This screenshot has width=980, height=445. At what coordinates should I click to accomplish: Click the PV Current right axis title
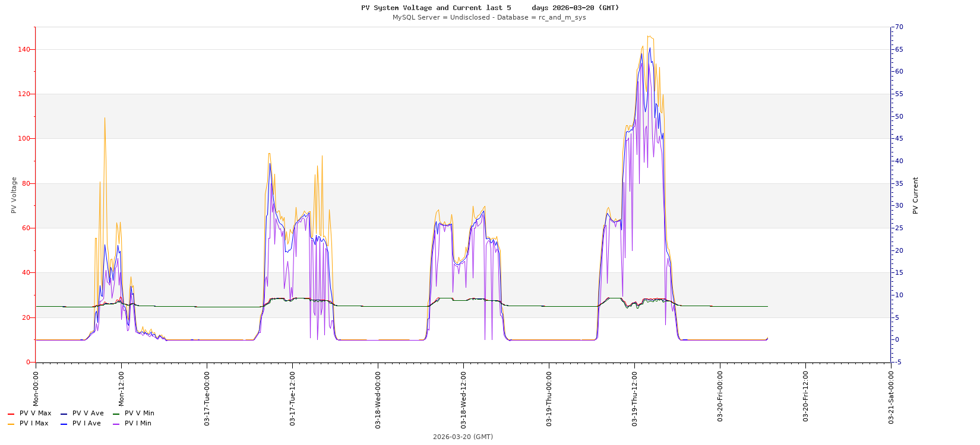coord(915,195)
